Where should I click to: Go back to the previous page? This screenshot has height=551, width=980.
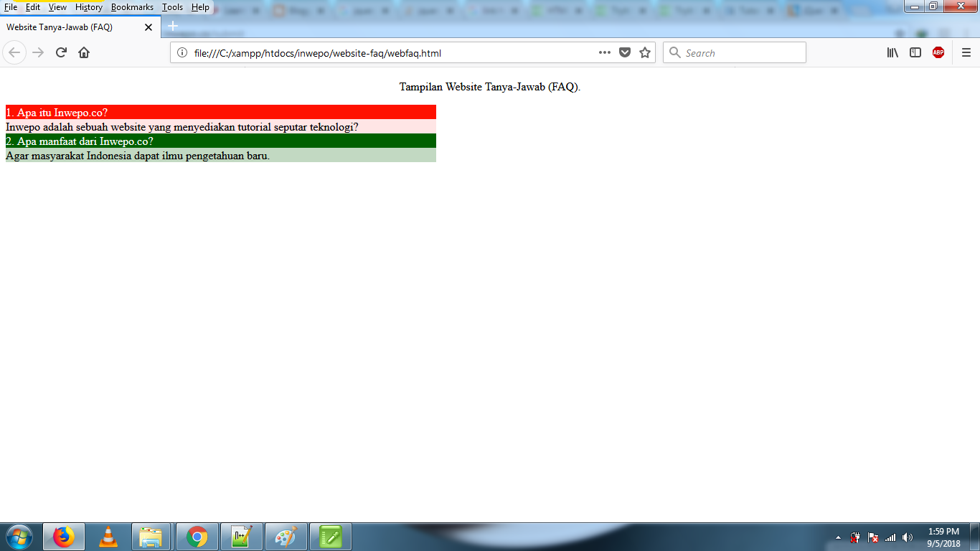click(14, 52)
